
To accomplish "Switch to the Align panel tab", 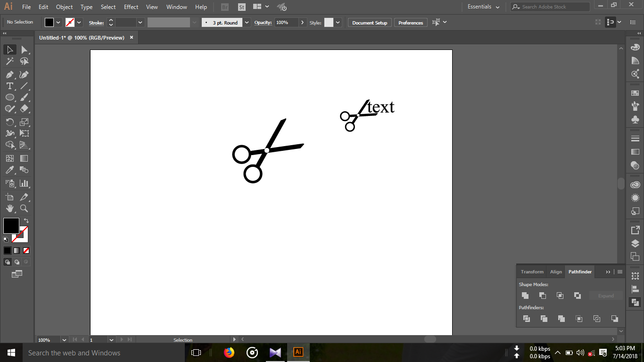I will click(x=555, y=271).
